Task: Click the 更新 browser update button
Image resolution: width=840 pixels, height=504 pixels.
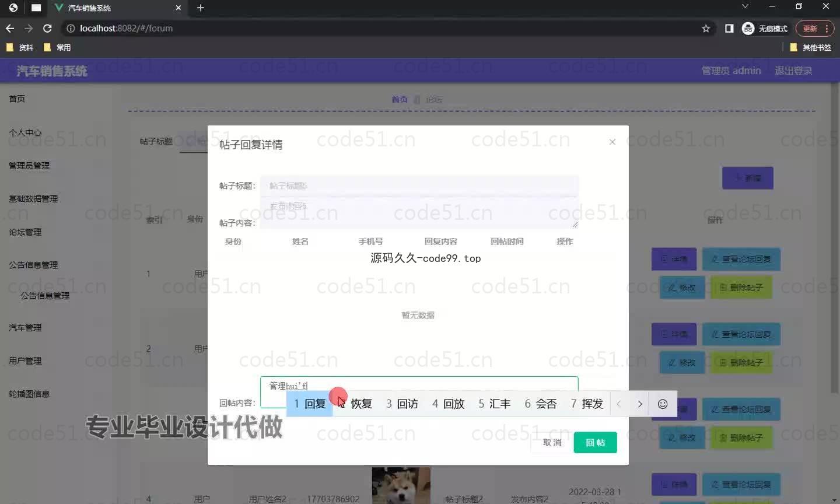Action: coord(814,28)
